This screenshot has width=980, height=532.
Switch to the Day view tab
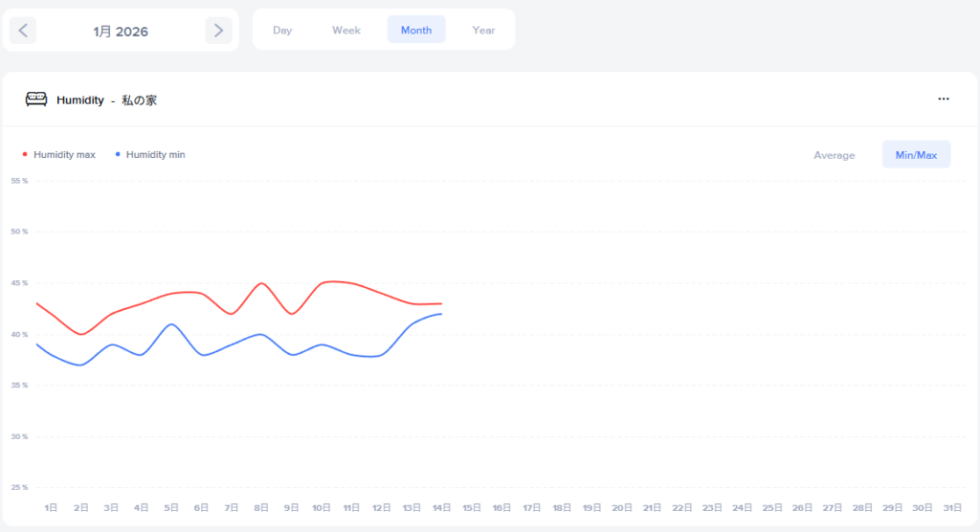click(x=282, y=31)
